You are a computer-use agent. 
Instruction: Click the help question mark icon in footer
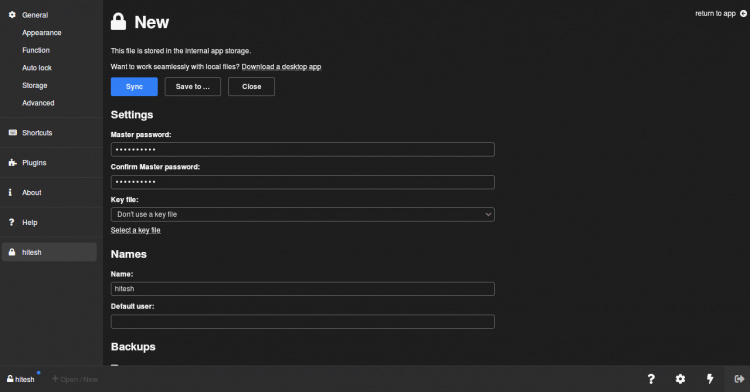click(651, 379)
